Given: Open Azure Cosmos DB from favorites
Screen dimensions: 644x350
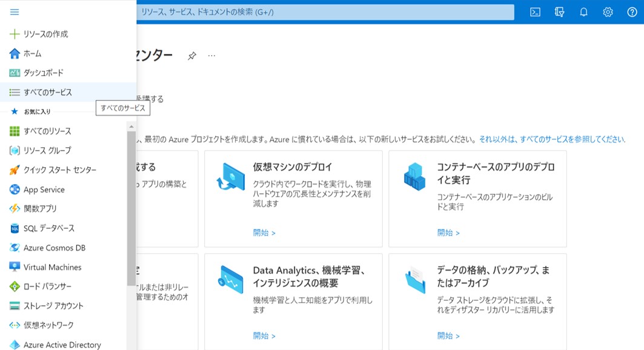Looking at the screenshot, I should pyautogui.click(x=54, y=248).
